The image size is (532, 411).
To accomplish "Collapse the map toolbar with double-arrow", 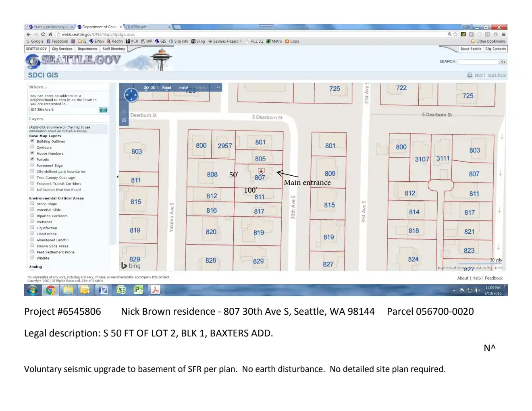I will point(218,87).
